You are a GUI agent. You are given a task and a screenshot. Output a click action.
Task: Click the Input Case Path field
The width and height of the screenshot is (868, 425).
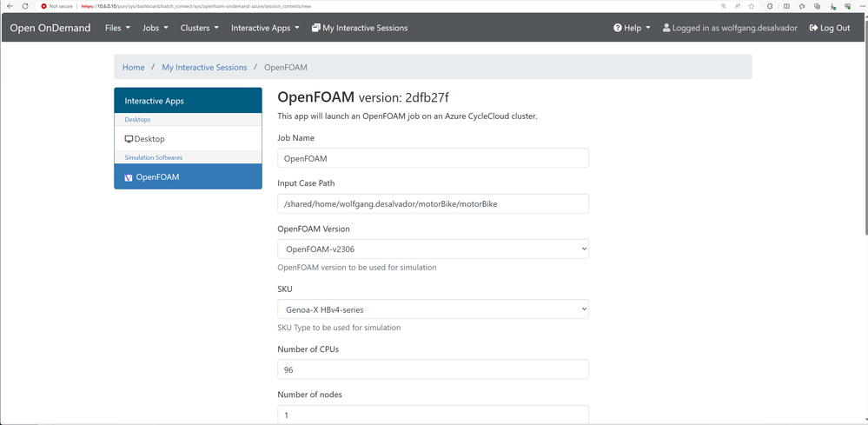coord(433,203)
